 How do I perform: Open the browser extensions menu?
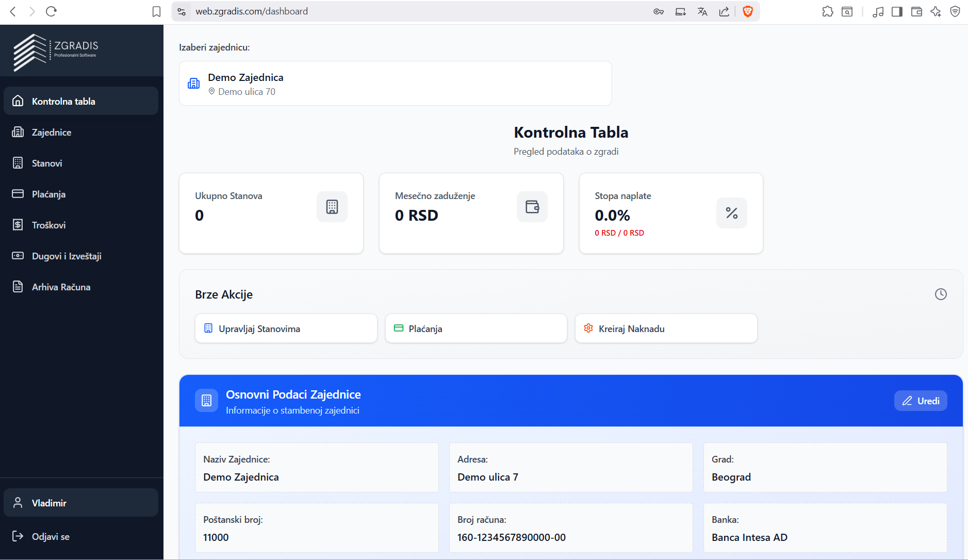pos(828,11)
